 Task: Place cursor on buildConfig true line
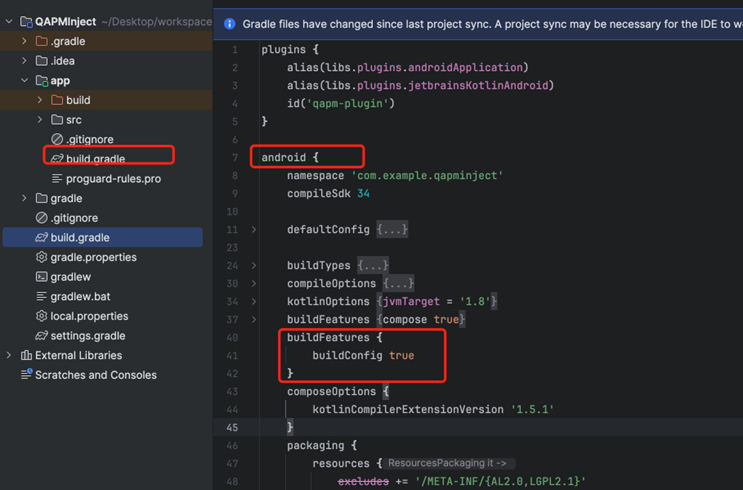[x=363, y=356]
